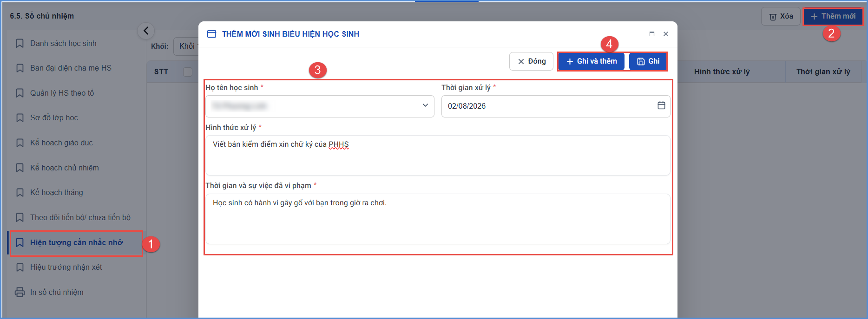Image resolution: width=868 pixels, height=319 pixels.
Task: Click bookmark icon beside Theo dõi tiến bộ/ chưa tiến bộ
Action: (x=20, y=217)
